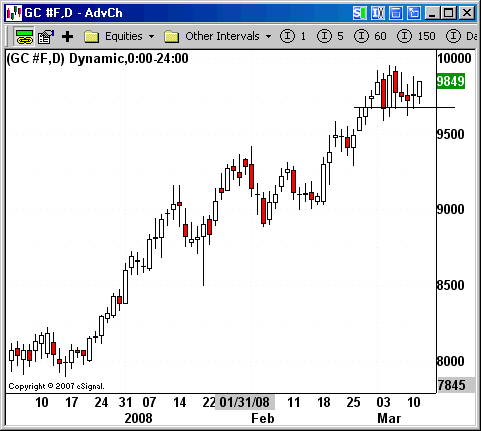Click the Equities folder icon
The image size is (481, 431).
click(x=91, y=36)
